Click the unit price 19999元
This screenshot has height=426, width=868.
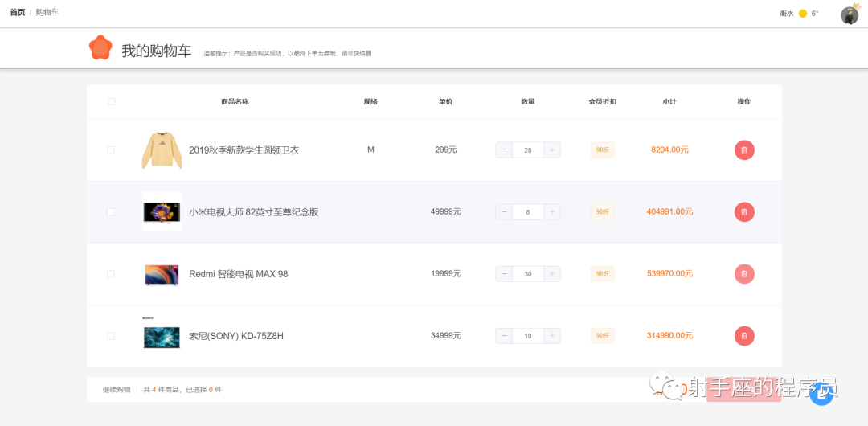[445, 273]
